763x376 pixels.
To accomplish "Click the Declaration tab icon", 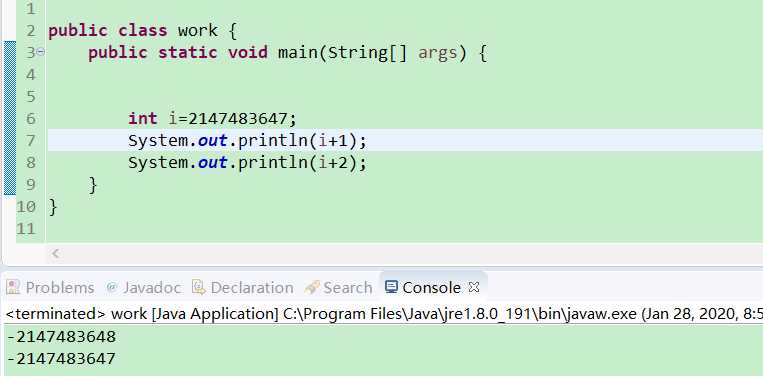I will [x=199, y=287].
